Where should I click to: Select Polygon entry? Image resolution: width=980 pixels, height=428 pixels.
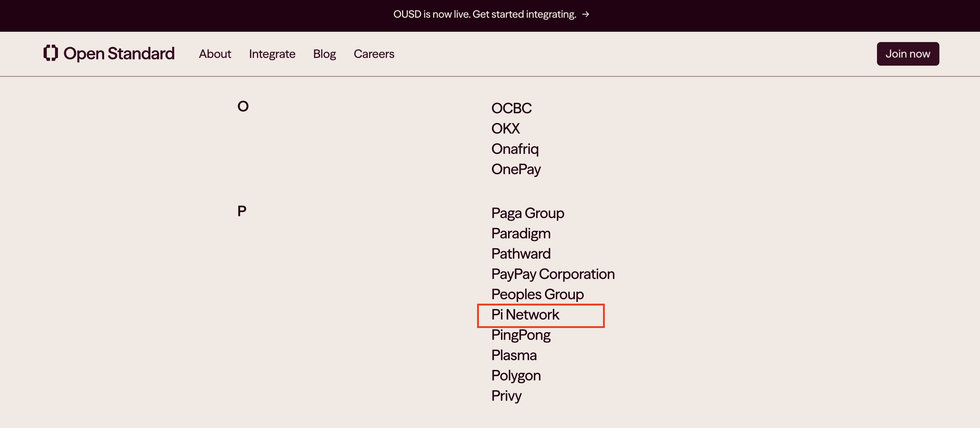(x=516, y=376)
